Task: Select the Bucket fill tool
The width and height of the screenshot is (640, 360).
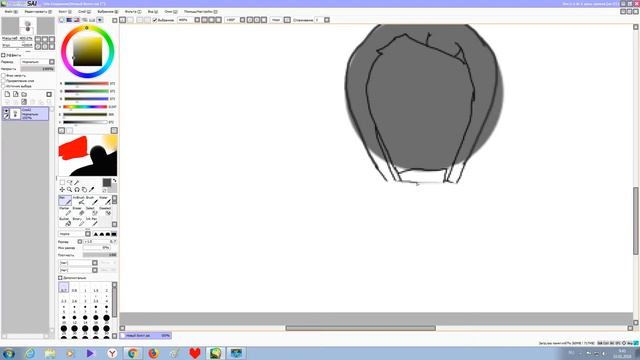Action: pyautogui.click(x=65, y=222)
